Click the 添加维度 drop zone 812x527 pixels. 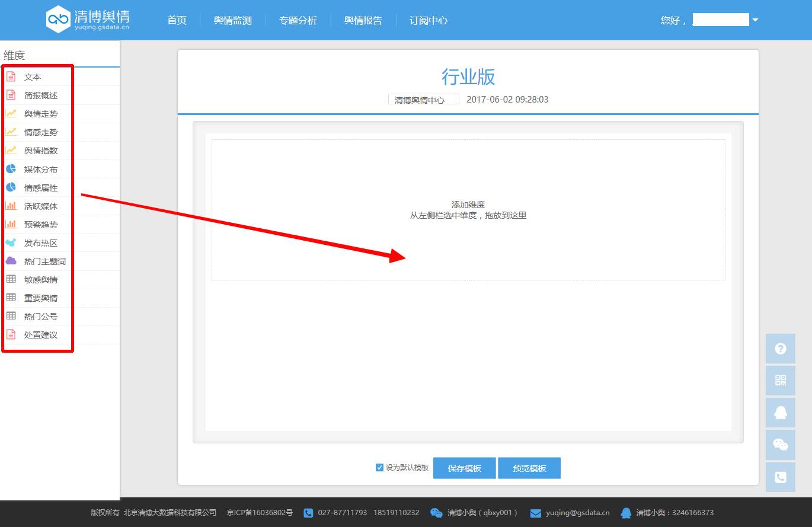[468, 210]
